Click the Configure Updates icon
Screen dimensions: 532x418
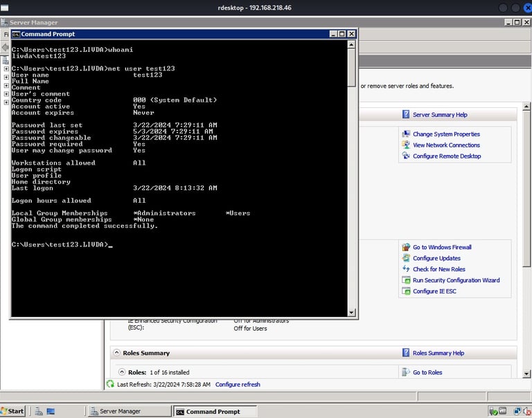(x=406, y=258)
